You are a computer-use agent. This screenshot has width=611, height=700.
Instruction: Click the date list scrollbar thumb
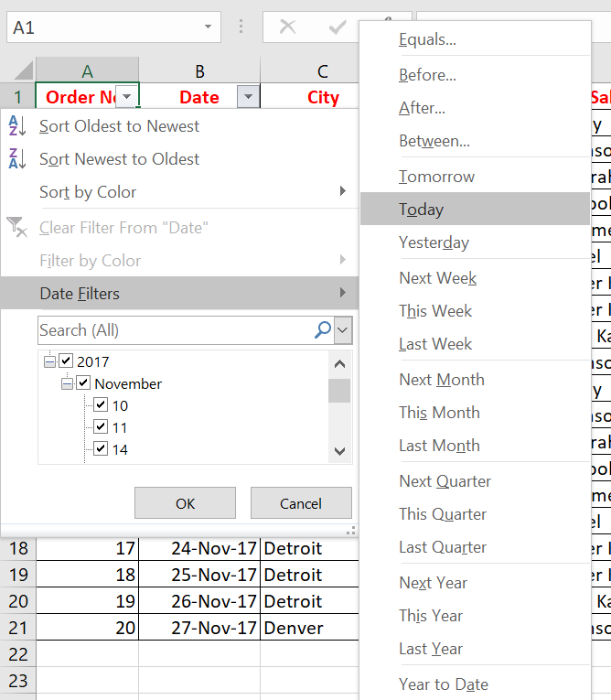point(339,391)
